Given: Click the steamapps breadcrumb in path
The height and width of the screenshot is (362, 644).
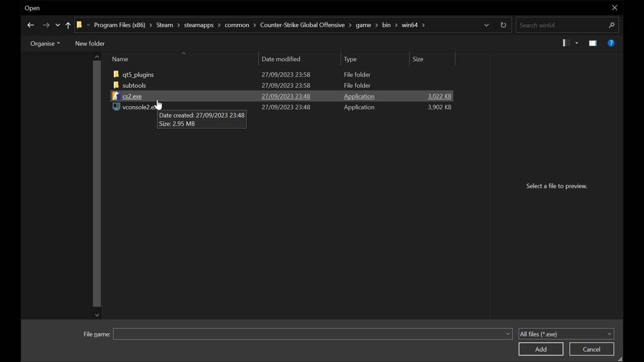Looking at the screenshot, I should click(199, 25).
